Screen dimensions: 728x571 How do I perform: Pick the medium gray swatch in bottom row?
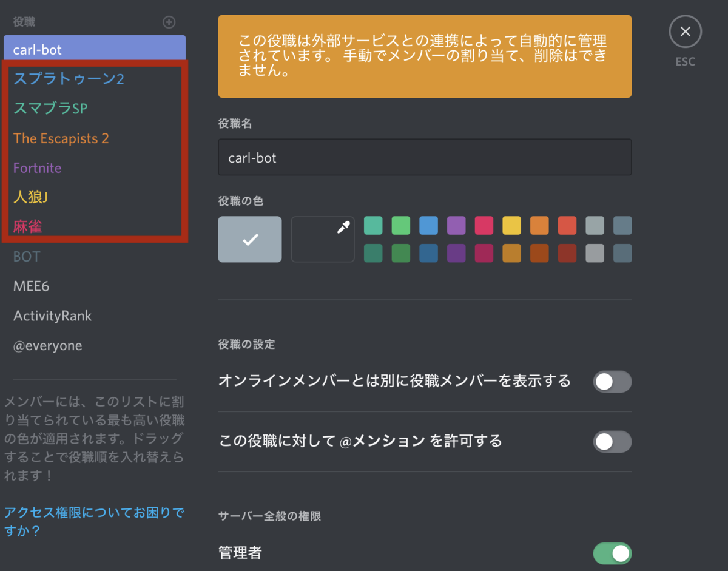[x=595, y=253]
